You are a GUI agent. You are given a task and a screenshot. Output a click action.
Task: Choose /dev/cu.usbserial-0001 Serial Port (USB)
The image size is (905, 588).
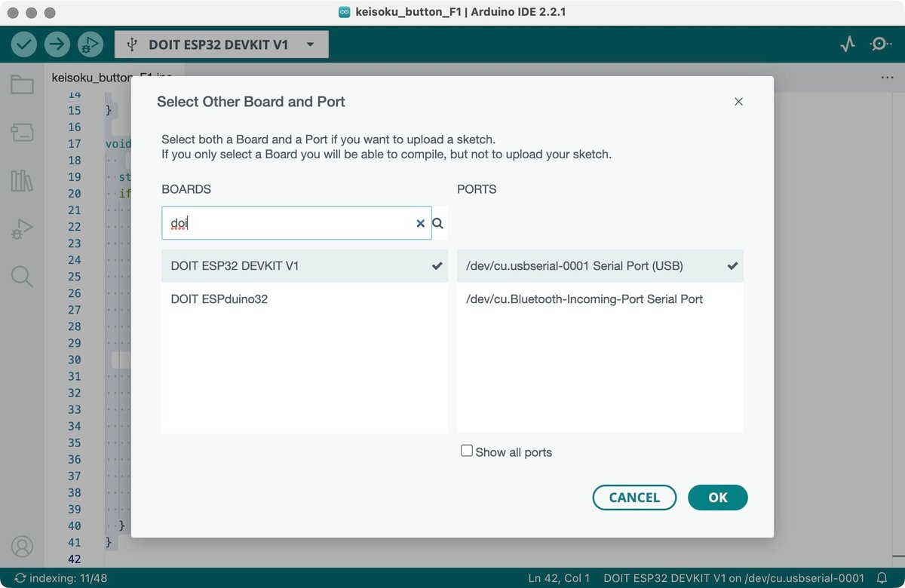(600, 266)
